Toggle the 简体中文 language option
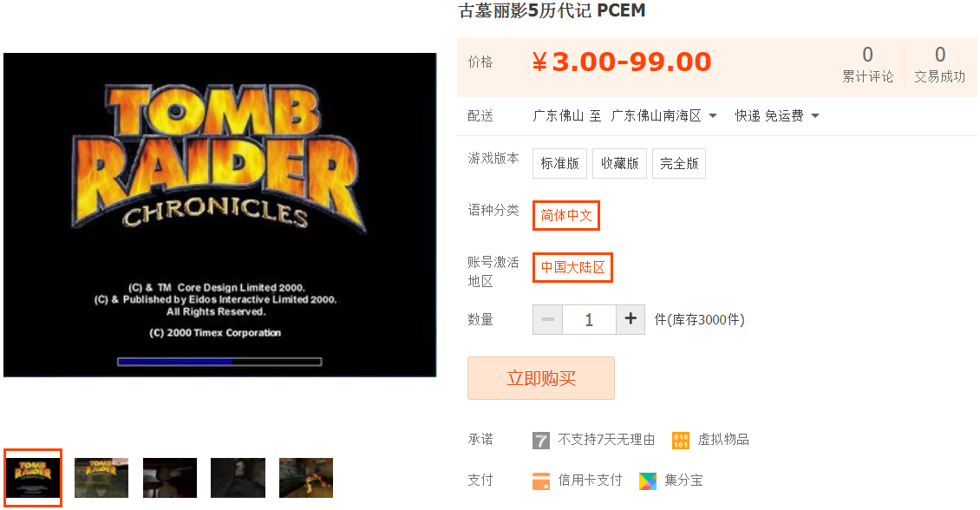This screenshot has width=980, height=510. coord(566,216)
